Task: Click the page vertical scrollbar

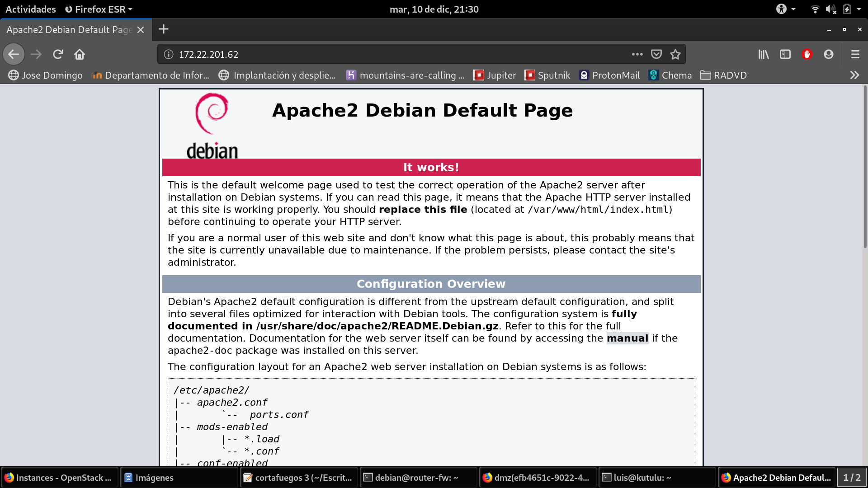Action: click(x=865, y=167)
